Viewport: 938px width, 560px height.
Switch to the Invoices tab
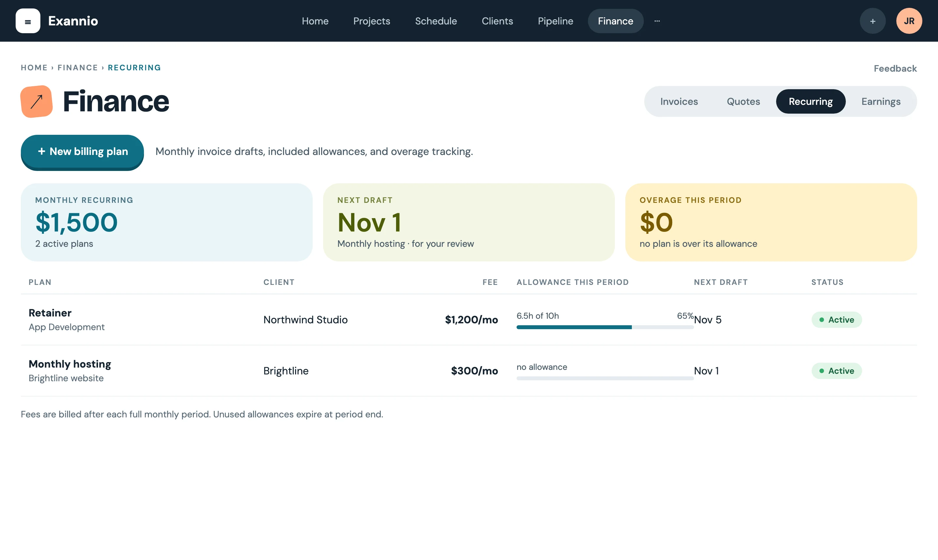pyautogui.click(x=679, y=102)
